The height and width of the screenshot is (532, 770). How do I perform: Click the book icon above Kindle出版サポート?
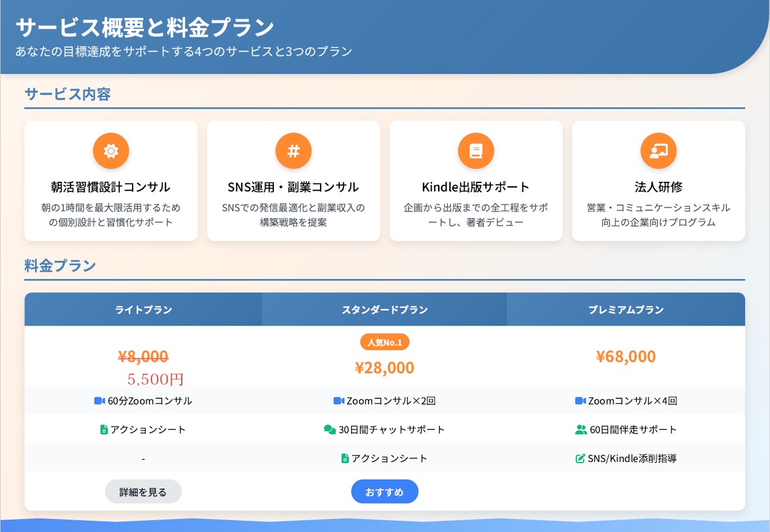476,151
